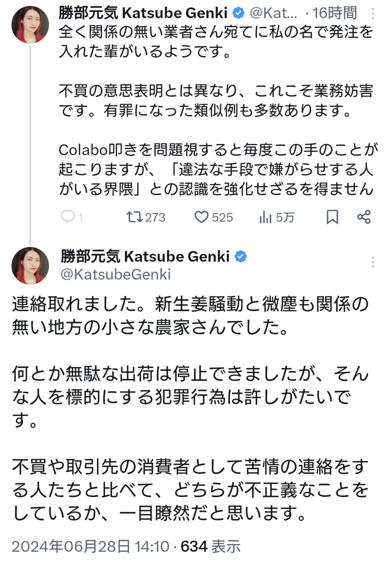This screenshot has width=392, height=562.
Task: Click verified badge beside top author name
Action: coord(238,13)
